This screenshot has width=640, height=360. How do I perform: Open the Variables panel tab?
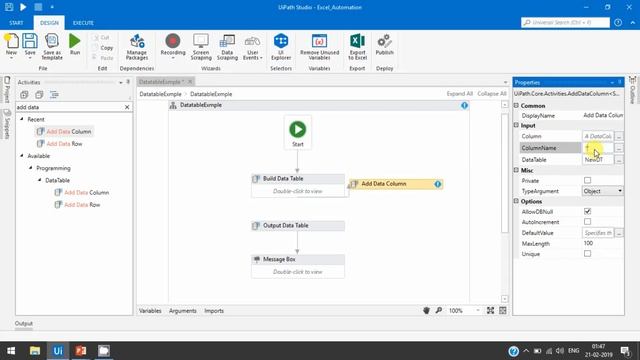(150, 311)
